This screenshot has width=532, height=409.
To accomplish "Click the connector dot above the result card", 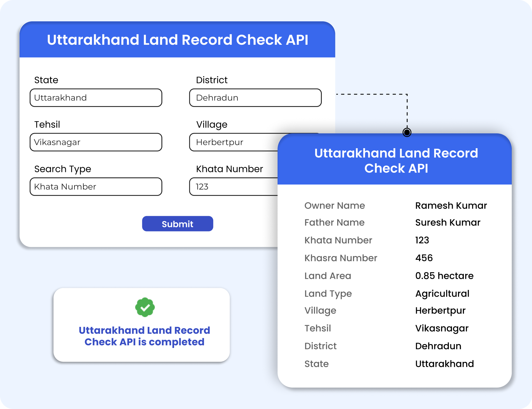I will coord(407,132).
